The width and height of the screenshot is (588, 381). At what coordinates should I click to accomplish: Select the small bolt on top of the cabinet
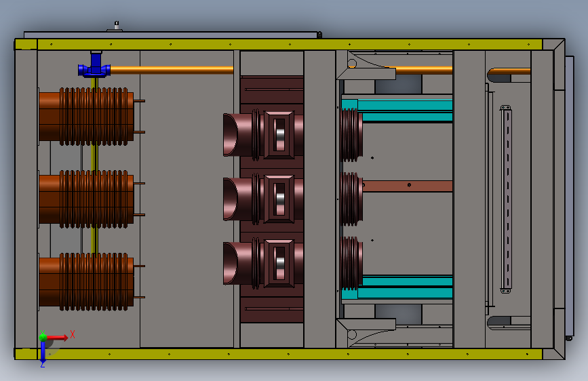coord(117,26)
